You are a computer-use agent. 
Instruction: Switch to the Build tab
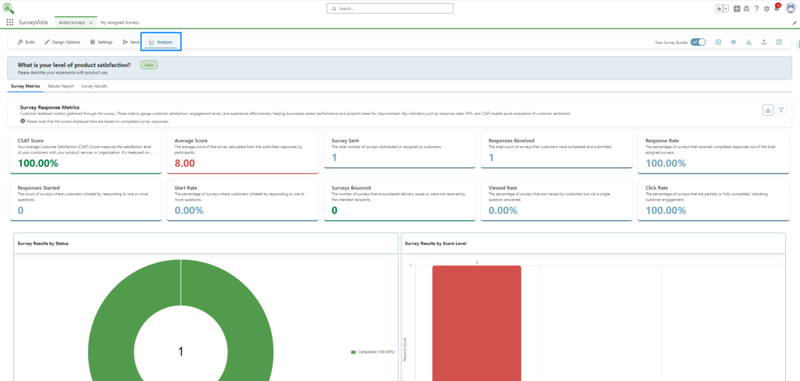click(26, 42)
